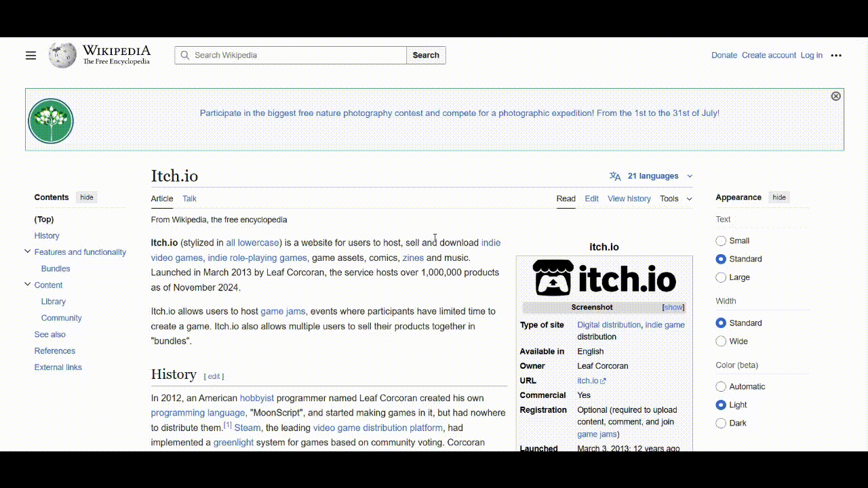Show the infobox Screenshot section
Image resolution: width=868 pixels, height=488 pixels.
[673, 307]
